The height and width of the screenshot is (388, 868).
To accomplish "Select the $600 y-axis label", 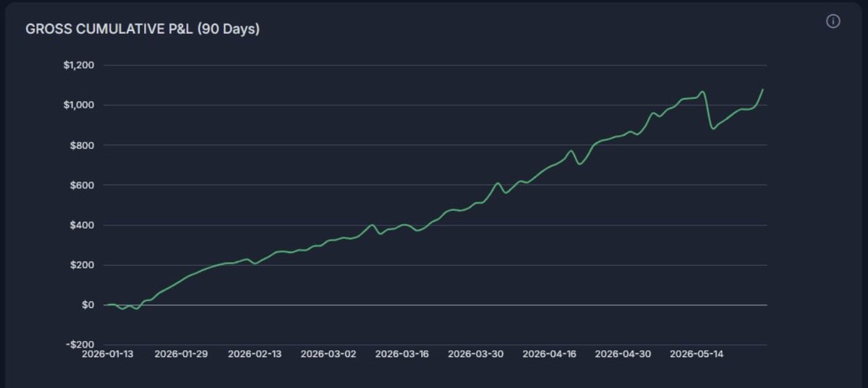I will pyautogui.click(x=82, y=185).
